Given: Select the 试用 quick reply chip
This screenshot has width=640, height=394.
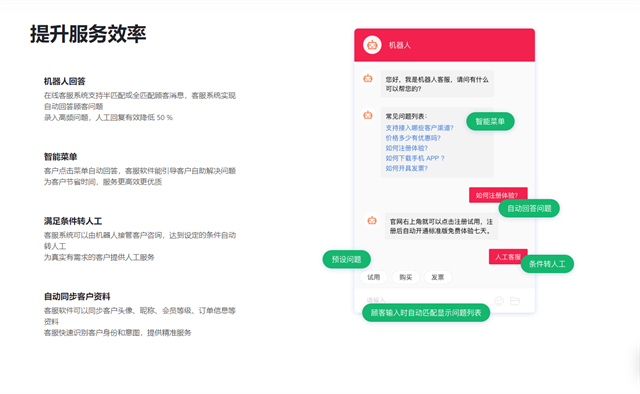Looking at the screenshot, I should pos(373,277).
